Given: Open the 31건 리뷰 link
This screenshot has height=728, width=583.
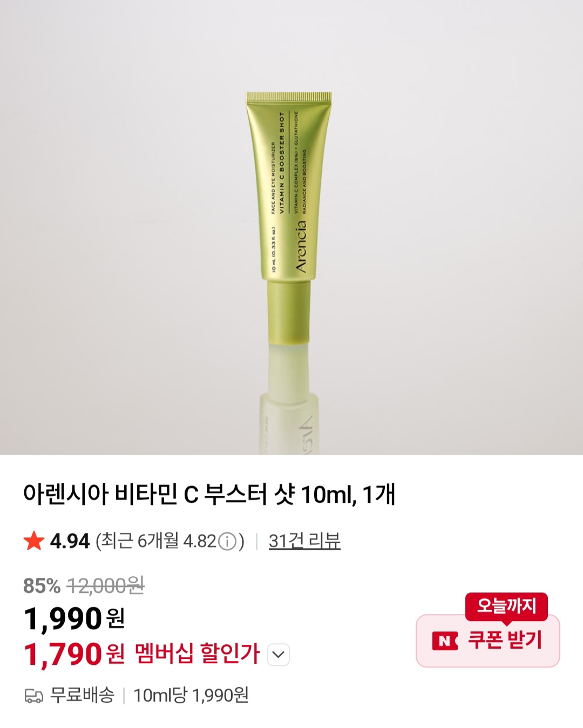Looking at the screenshot, I should click(304, 541).
